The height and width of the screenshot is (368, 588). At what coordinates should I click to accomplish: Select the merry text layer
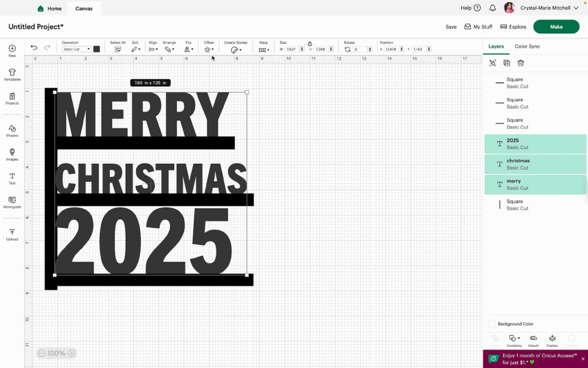[x=535, y=185]
